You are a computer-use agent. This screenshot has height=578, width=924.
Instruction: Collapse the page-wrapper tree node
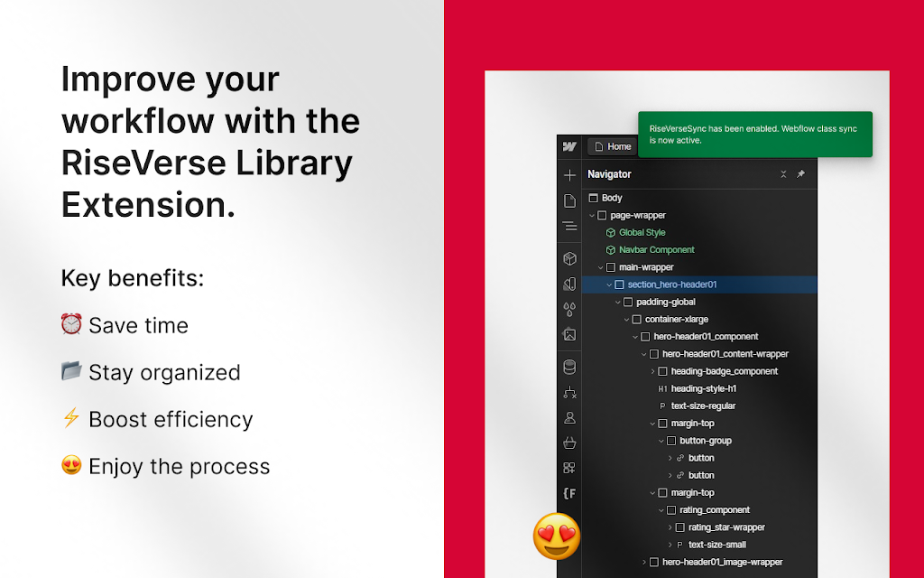[592, 215]
